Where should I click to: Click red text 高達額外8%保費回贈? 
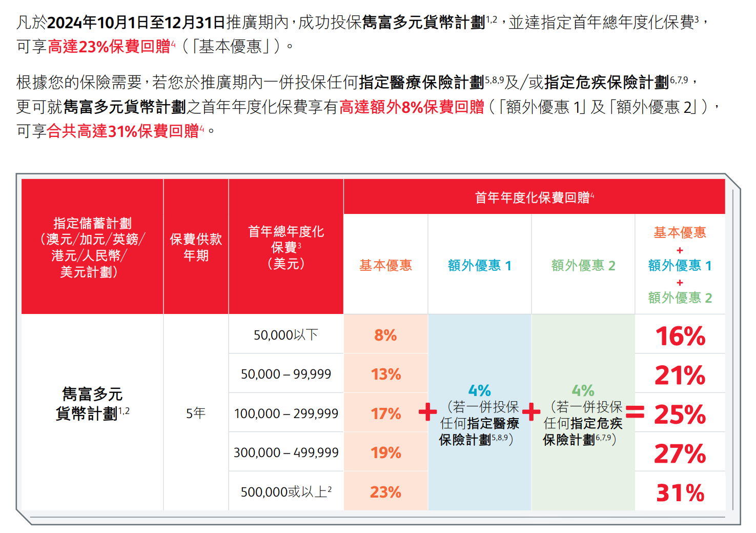412,107
